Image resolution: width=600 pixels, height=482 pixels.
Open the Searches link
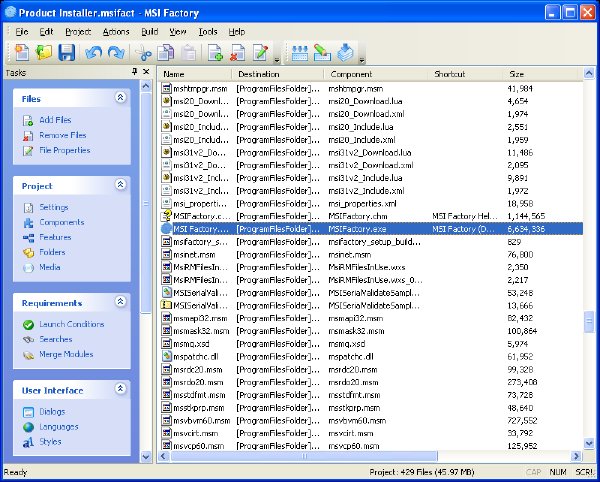55,339
